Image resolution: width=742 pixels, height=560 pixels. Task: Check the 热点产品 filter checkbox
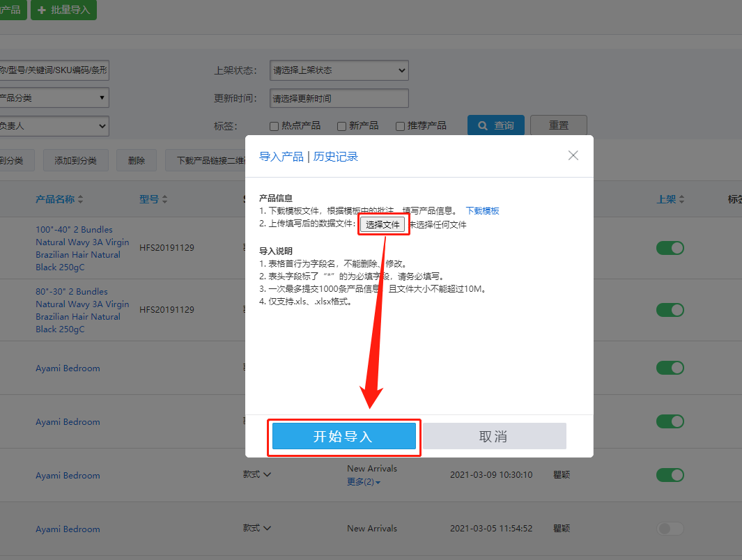(275, 125)
